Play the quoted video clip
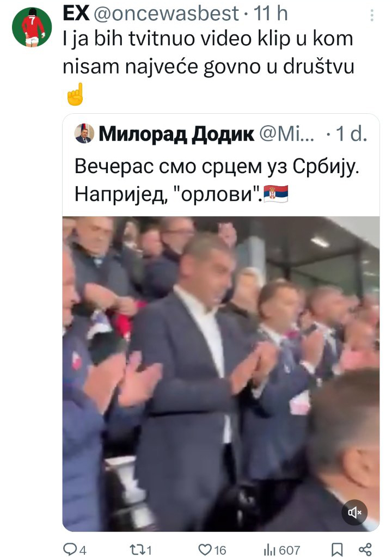 pos(221,374)
